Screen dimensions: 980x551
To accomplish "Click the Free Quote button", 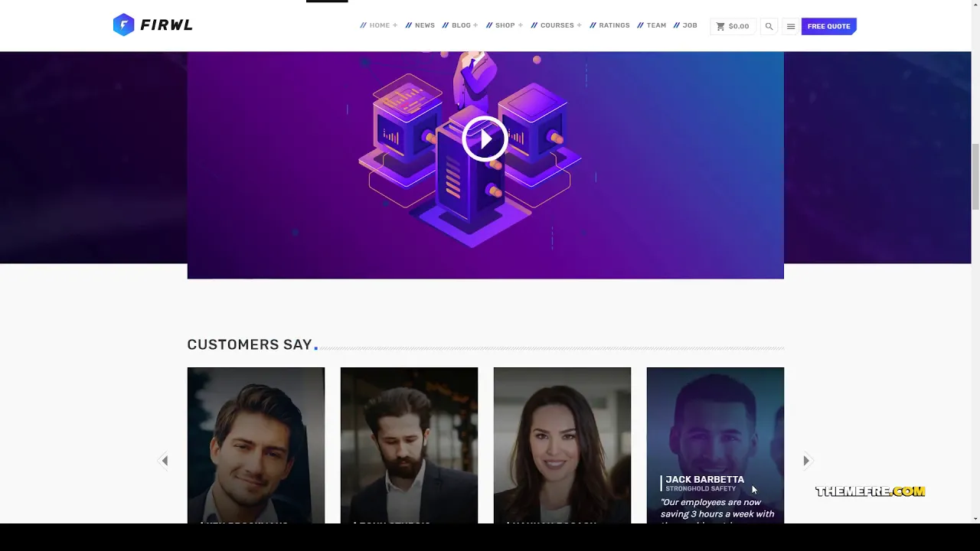I will tap(828, 26).
